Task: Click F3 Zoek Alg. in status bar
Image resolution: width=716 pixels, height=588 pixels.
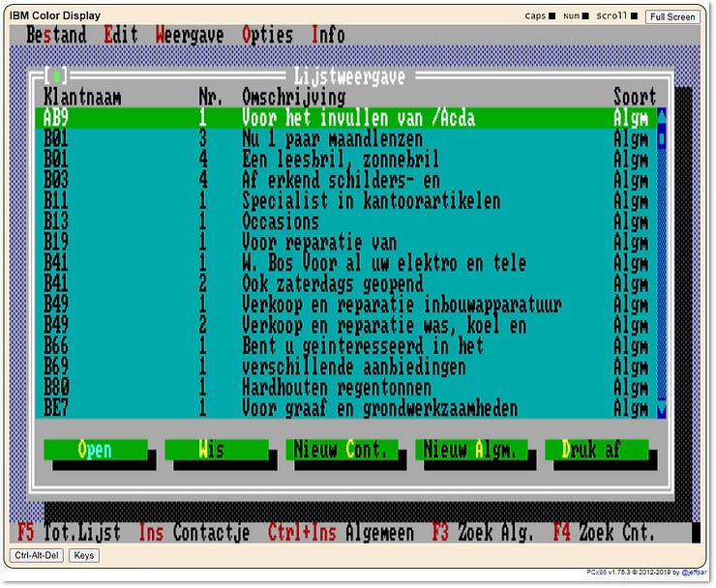Action: coord(483,533)
